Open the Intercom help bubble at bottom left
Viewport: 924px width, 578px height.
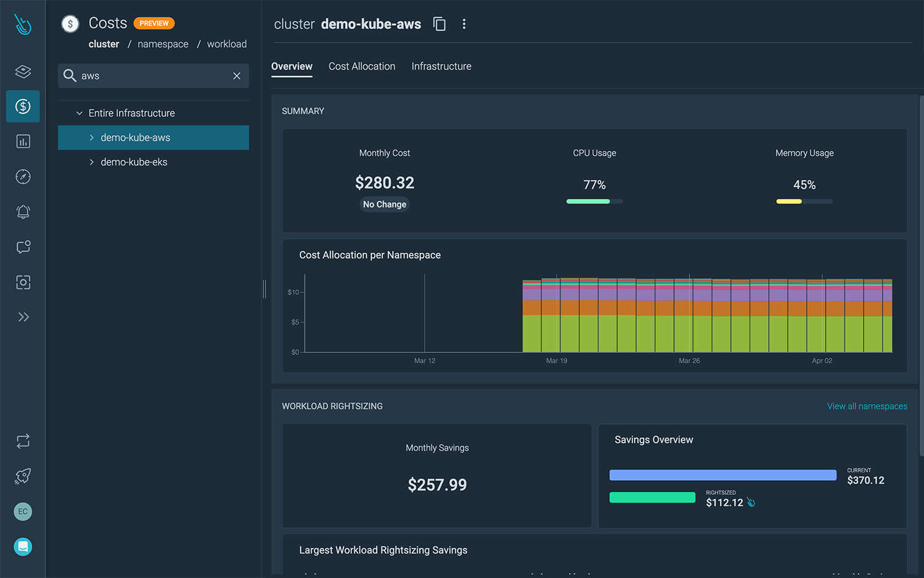pos(23,546)
